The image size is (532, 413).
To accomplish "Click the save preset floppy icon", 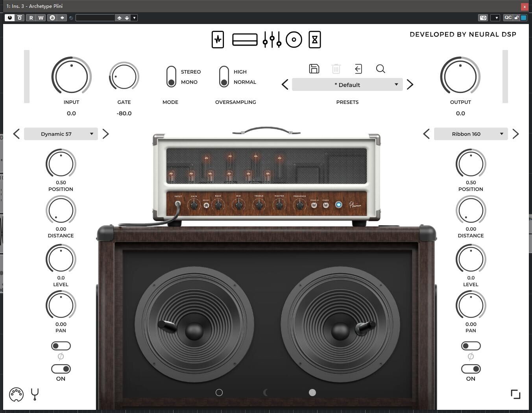I will (314, 69).
